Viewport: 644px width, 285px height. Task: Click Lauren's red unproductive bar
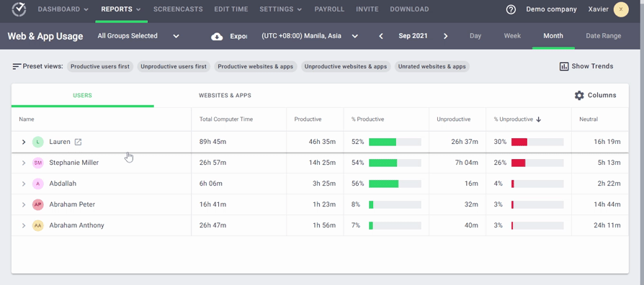[x=519, y=142]
